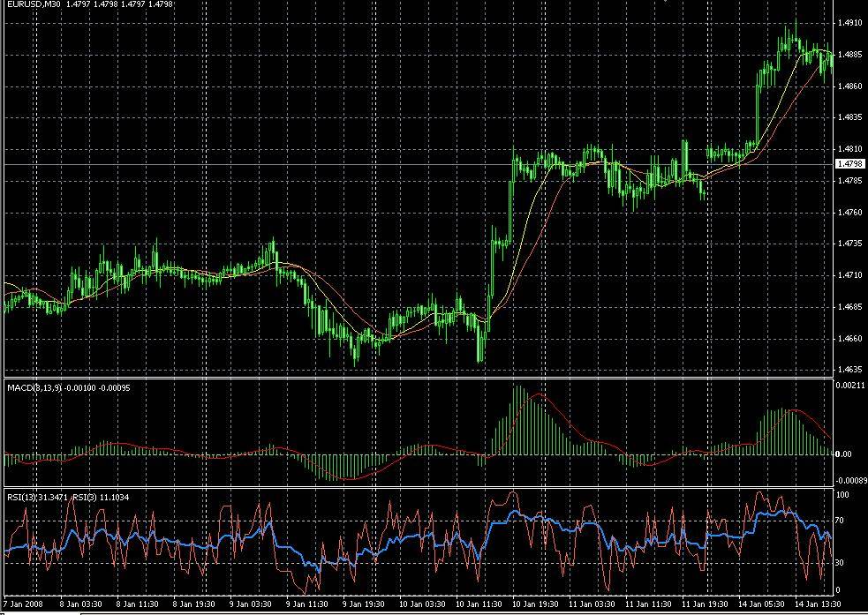
Task: Click the -0.00089 MACD scale value
Action: [x=849, y=481]
